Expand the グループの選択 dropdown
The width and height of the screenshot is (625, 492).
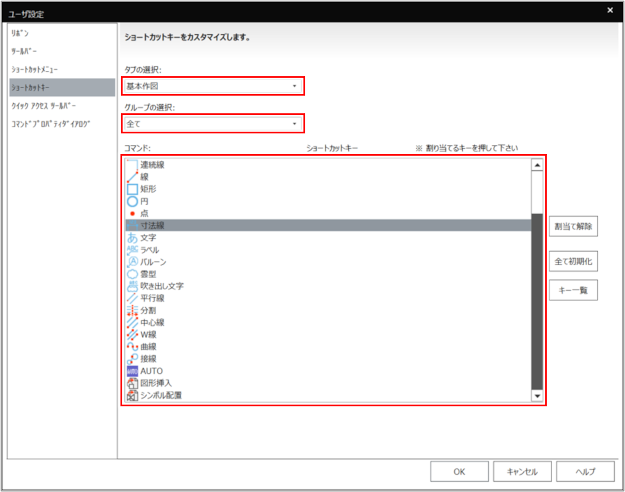tap(213, 124)
